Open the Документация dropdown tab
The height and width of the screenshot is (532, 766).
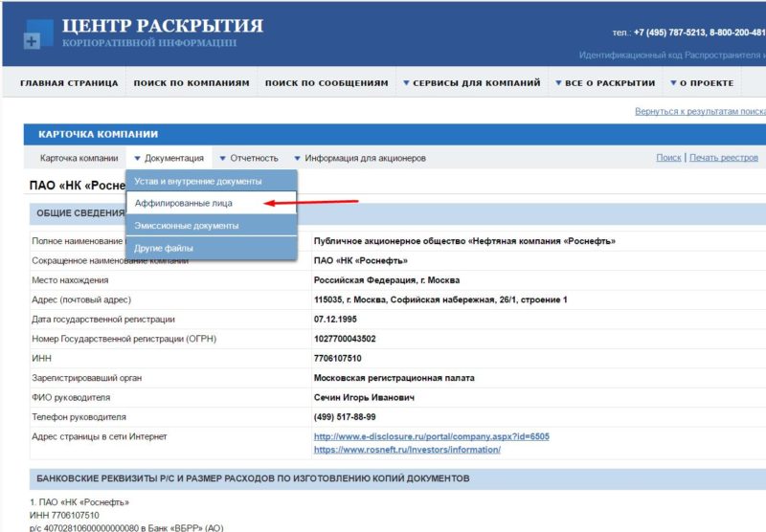tap(169, 158)
